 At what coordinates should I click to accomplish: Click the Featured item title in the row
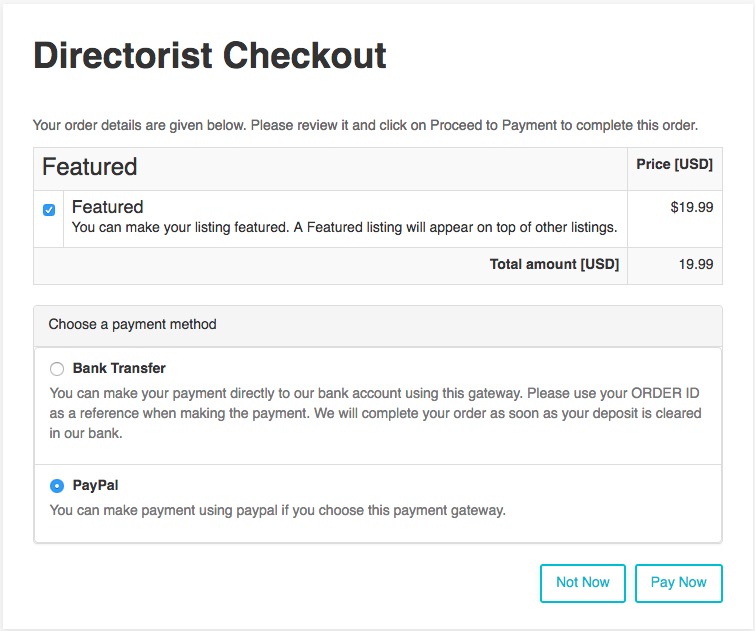point(108,207)
